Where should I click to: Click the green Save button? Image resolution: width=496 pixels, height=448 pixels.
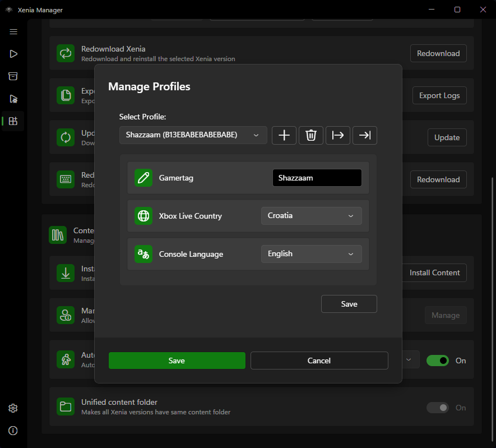tap(177, 361)
